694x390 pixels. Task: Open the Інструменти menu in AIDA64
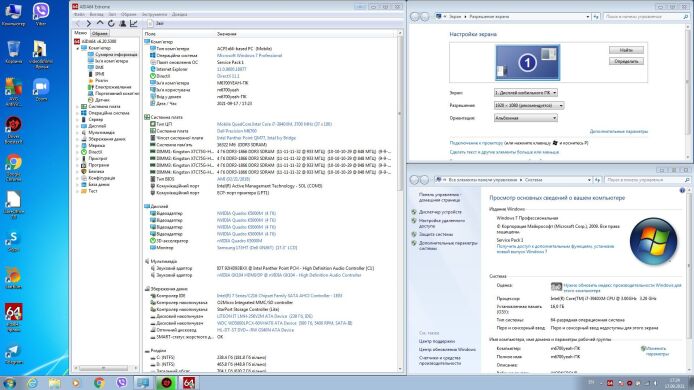point(154,15)
